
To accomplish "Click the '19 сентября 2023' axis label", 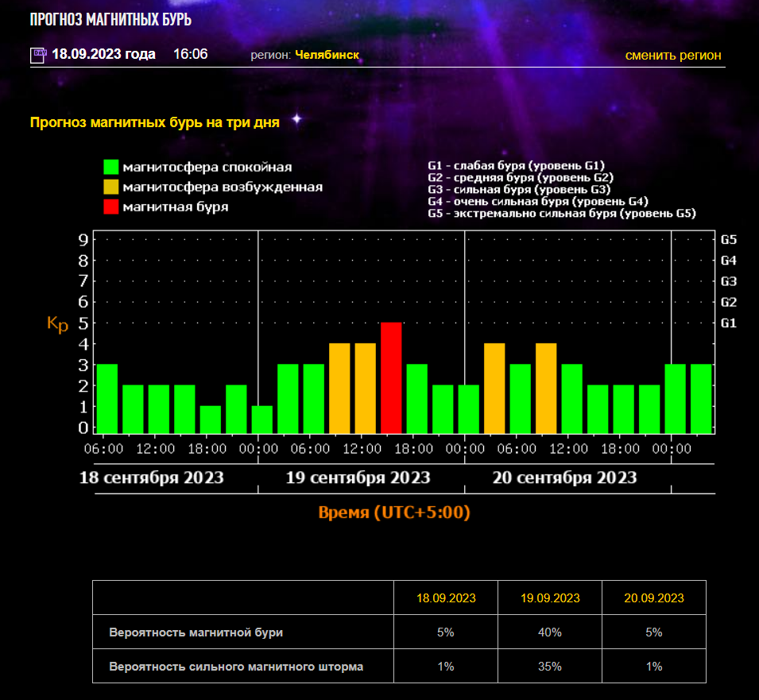I will pos(358,478).
